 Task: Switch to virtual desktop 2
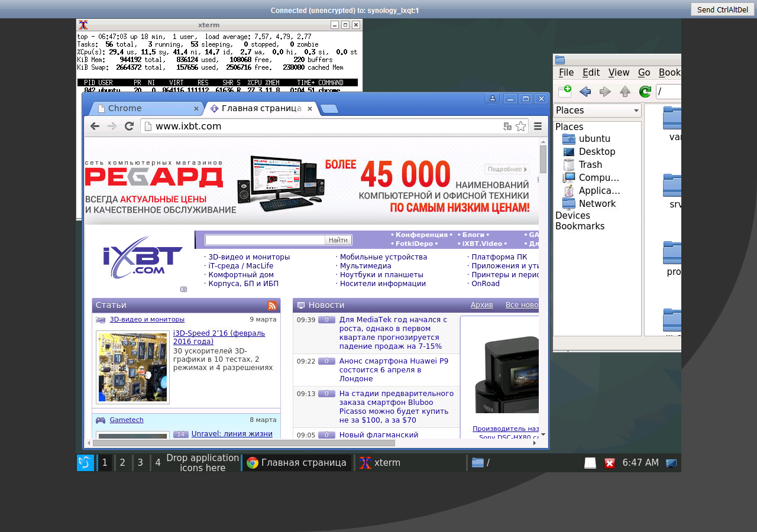pos(122,463)
